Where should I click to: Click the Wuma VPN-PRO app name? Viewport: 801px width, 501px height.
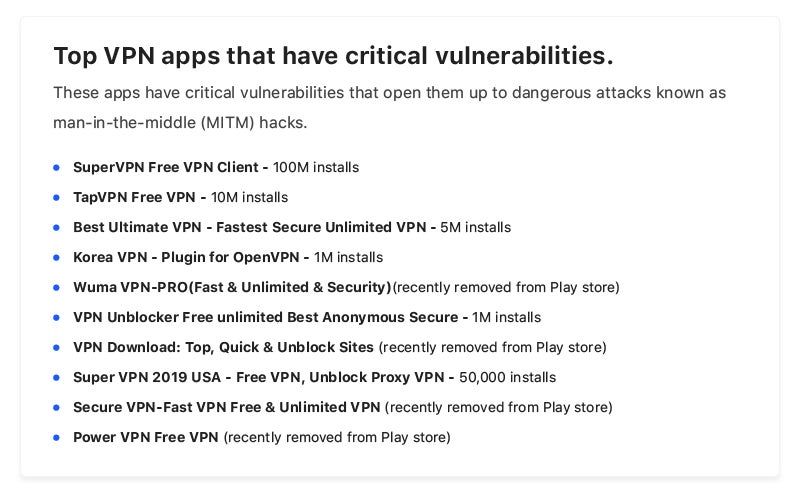232,288
